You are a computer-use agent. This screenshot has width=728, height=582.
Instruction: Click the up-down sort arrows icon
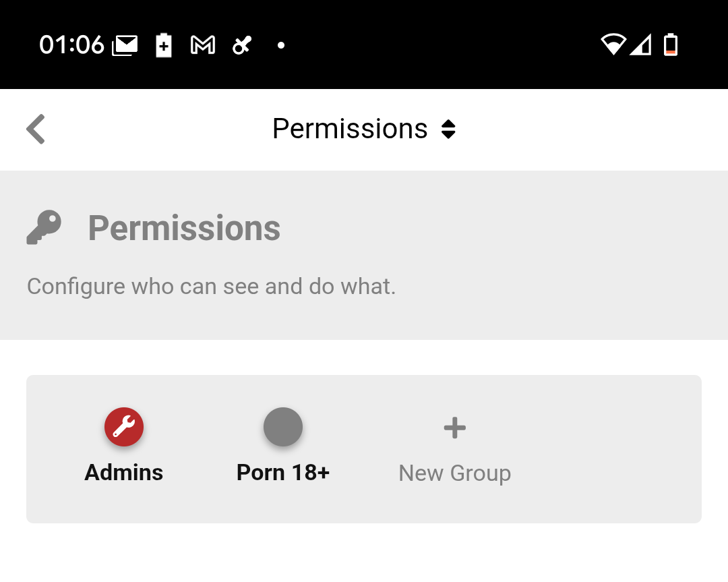448,129
